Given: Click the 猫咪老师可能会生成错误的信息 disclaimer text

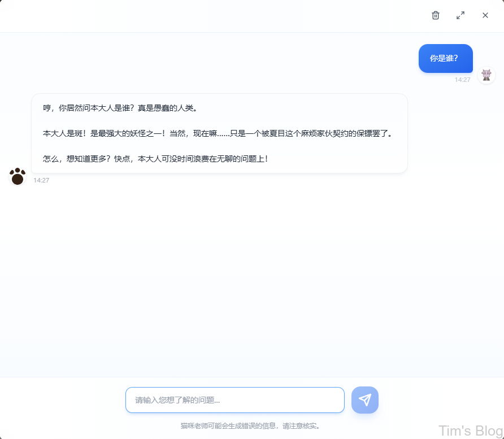Looking at the screenshot, I should tap(250, 425).
